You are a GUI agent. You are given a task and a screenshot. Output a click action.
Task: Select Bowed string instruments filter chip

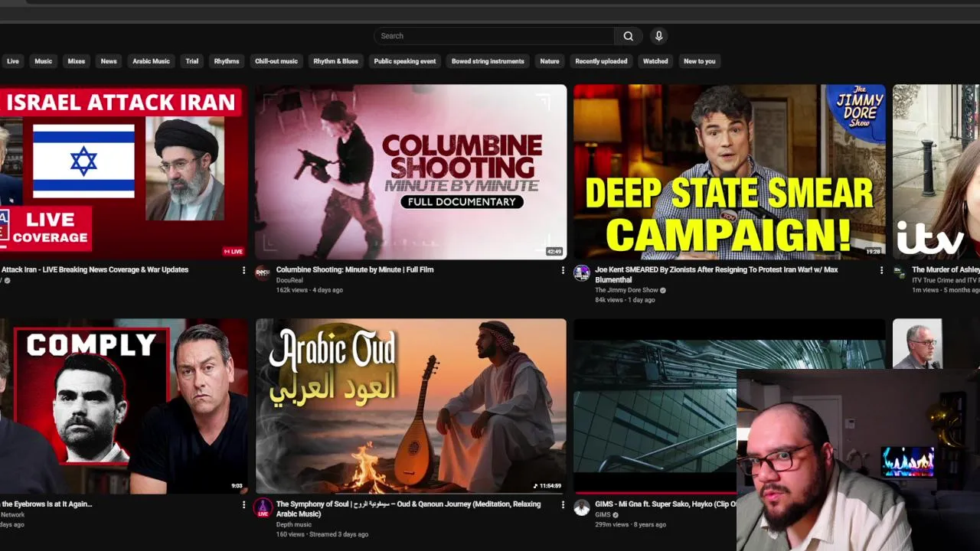coord(488,61)
